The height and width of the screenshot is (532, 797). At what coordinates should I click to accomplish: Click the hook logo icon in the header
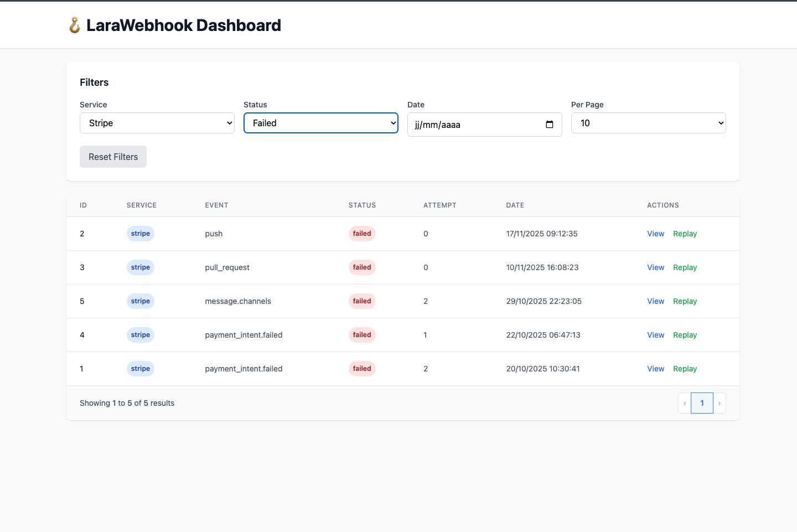pos(74,24)
